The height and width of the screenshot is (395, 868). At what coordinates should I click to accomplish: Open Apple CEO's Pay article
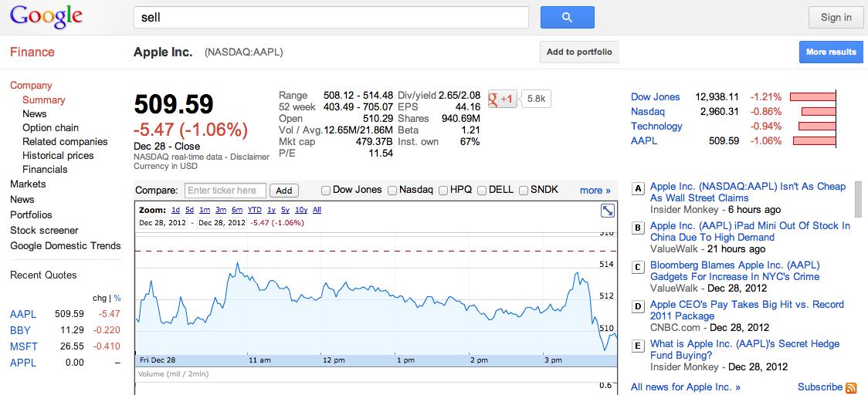click(x=747, y=310)
